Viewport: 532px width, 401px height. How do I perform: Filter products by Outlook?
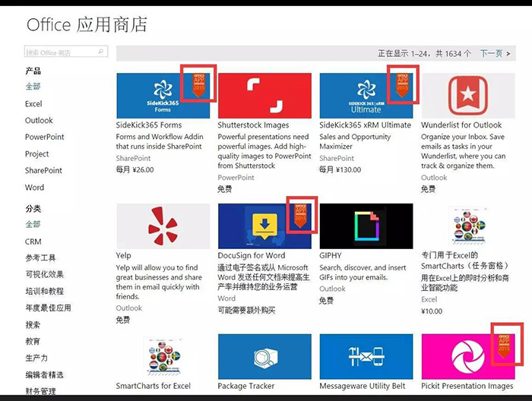click(x=39, y=120)
